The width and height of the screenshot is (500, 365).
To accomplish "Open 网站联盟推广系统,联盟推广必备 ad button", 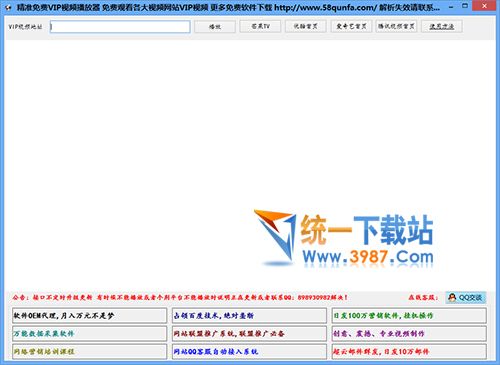I will [x=249, y=333].
